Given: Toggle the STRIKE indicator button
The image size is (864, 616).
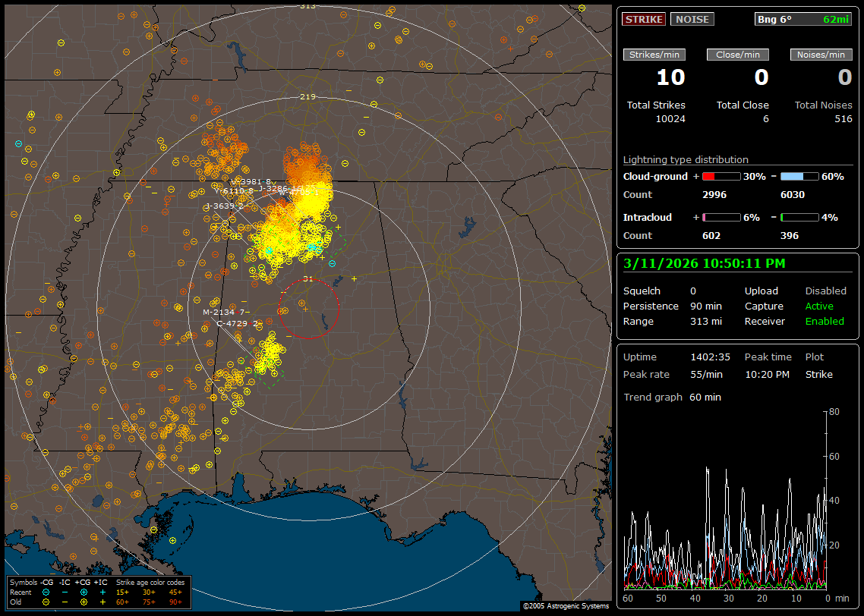Looking at the screenshot, I should click(x=644, y=19).
